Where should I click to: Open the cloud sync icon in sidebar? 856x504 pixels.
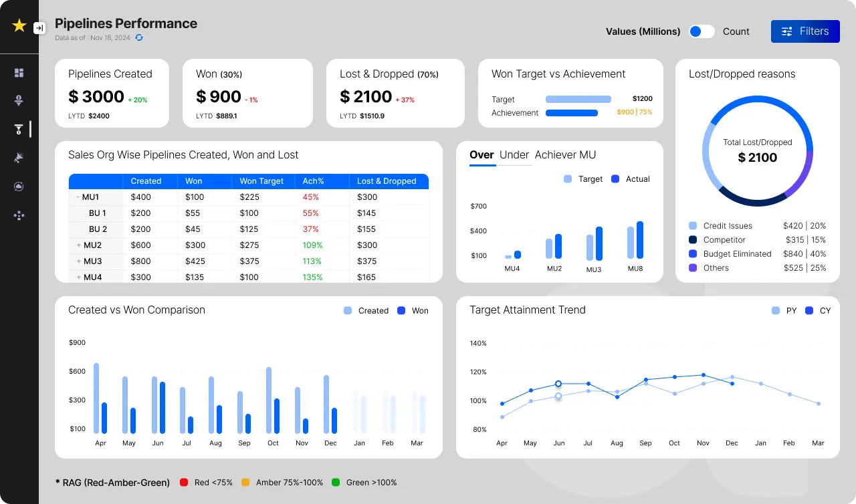coord(19,186)
